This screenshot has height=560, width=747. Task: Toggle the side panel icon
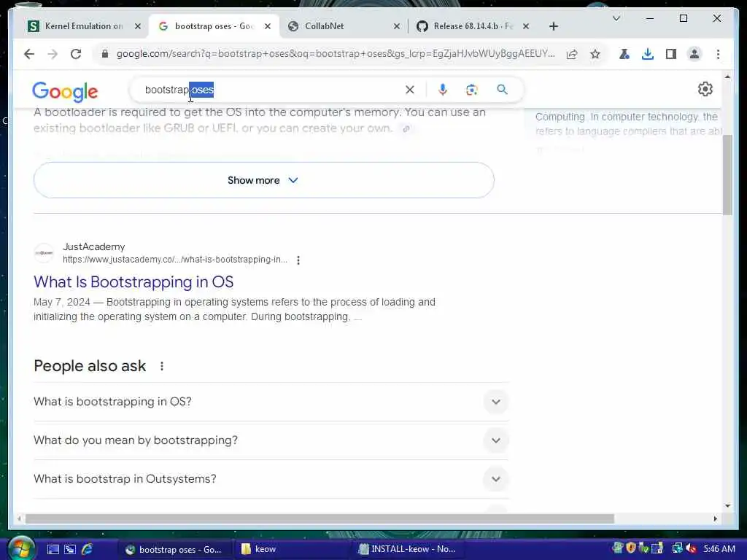click(x=671, y=54)
